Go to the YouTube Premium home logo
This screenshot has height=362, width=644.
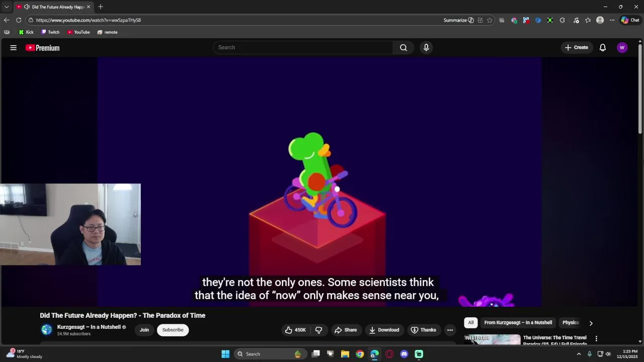click(43, 48)
